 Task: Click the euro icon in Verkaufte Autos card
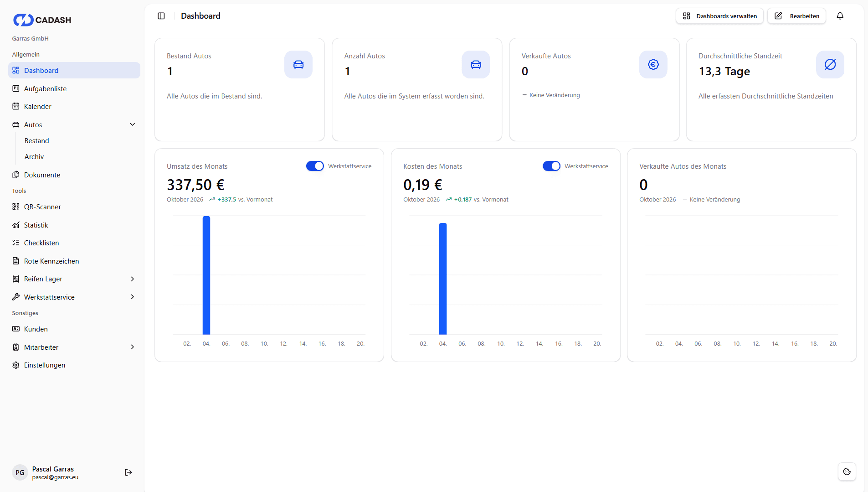coord(653,65)
